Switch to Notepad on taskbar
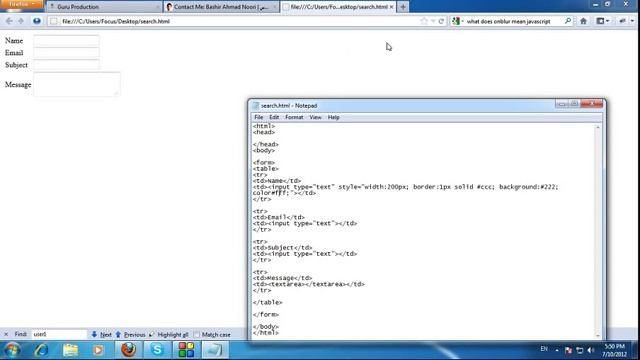 pos(215,350)
